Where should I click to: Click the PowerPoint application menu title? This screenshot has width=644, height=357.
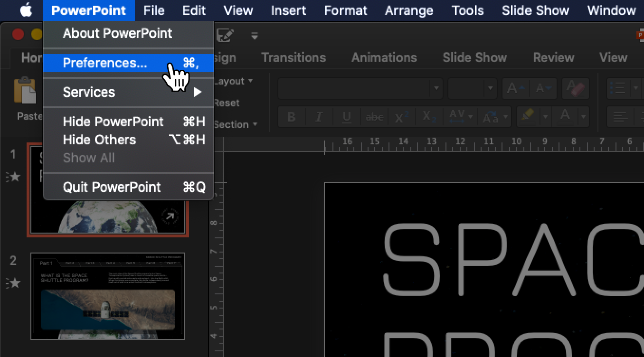point(89,10)
